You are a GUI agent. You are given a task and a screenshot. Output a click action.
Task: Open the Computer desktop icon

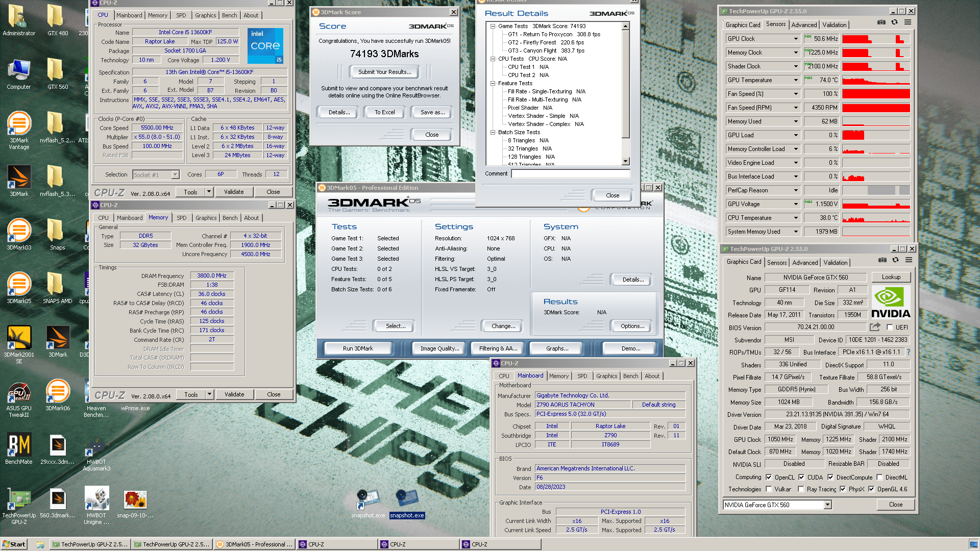coord(19,73)
